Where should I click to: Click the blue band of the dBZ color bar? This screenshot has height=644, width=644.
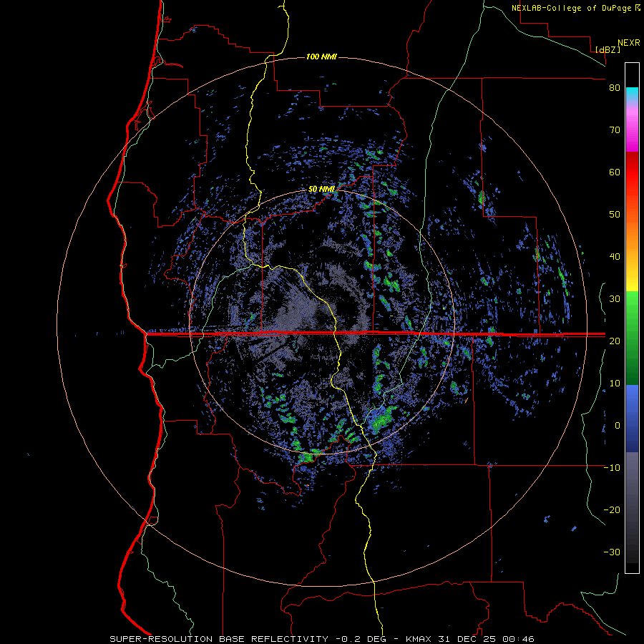(x=632, y=419)
